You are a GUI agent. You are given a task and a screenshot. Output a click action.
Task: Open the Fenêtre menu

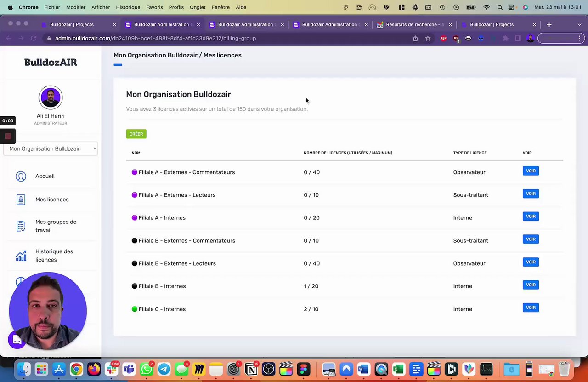221,7
